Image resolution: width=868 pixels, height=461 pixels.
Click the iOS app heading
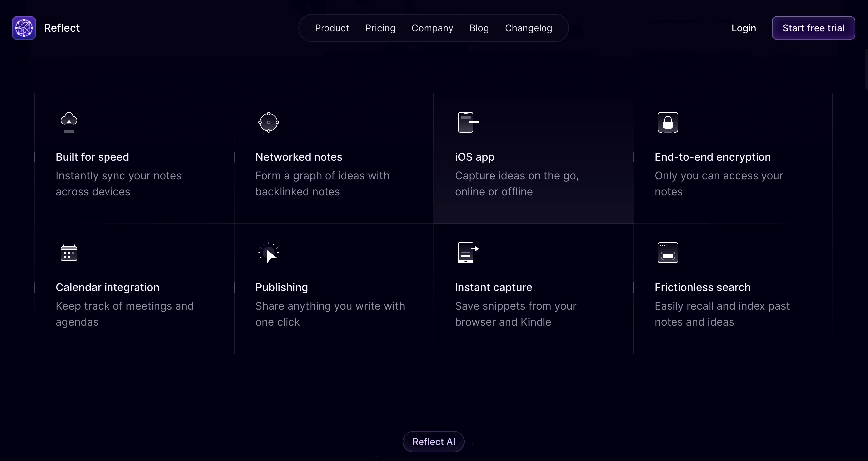[474, 157]
